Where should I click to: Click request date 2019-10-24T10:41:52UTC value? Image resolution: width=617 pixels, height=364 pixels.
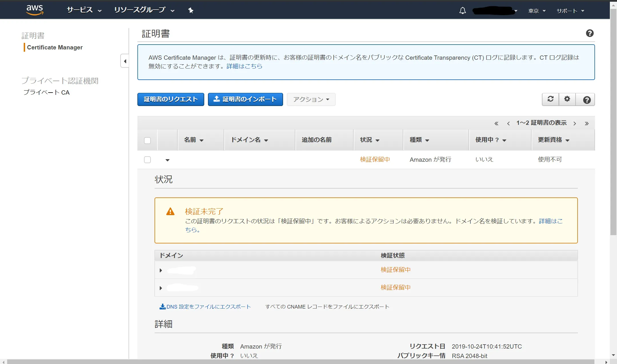487,346
